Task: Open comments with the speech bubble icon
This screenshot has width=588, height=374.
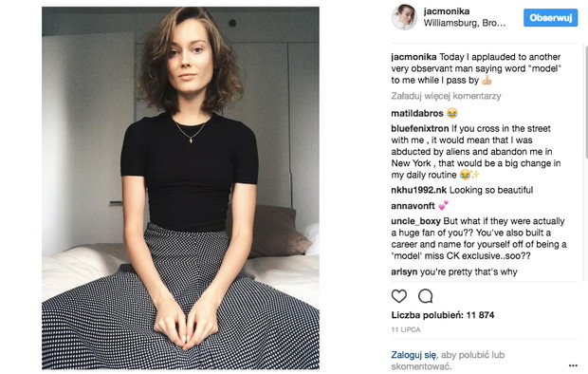Action: pos(426,296)
